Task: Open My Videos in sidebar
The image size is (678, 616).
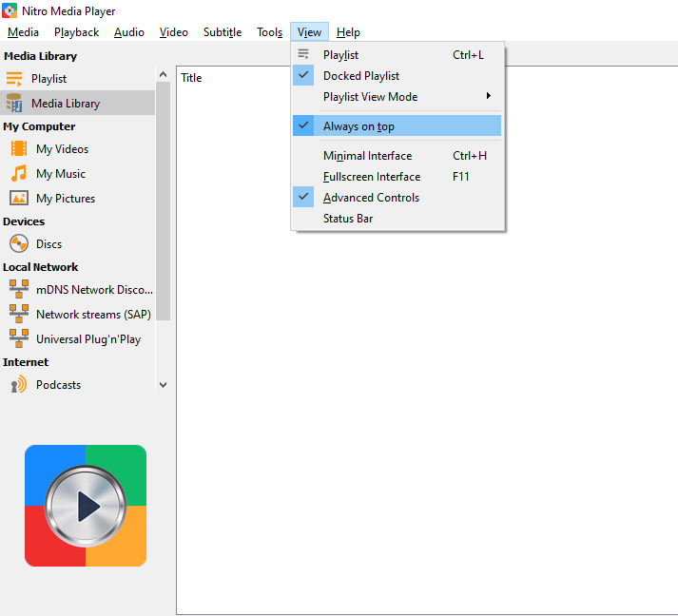Action: 77,148
